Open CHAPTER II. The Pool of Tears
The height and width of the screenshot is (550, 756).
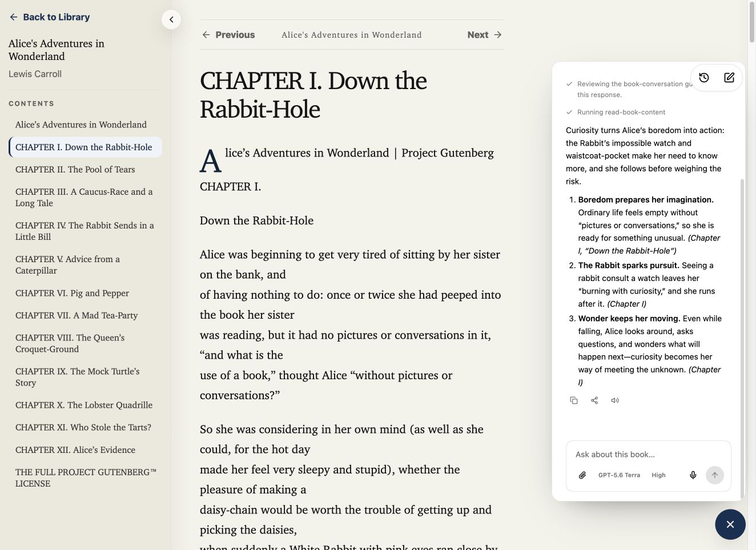pos(86,170)
